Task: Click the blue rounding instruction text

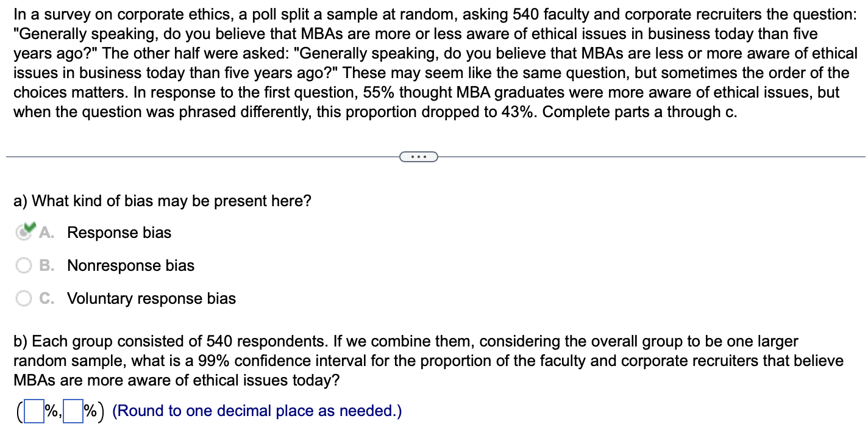Action: (256, 410)
